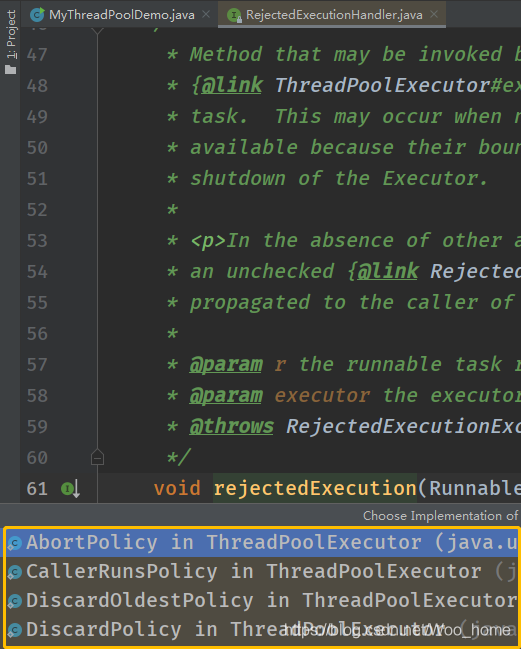Select DiscardOldestPolicy in ThreadPoolExecutor
Image resolution: width=521 pixels, height=649 pixels.
262,601
